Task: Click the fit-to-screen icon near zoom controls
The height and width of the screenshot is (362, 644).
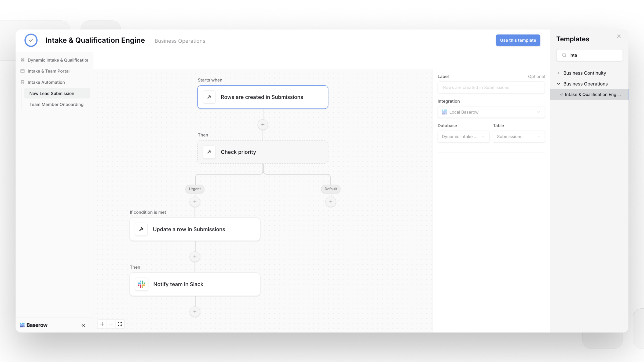Action: (120, 324)
